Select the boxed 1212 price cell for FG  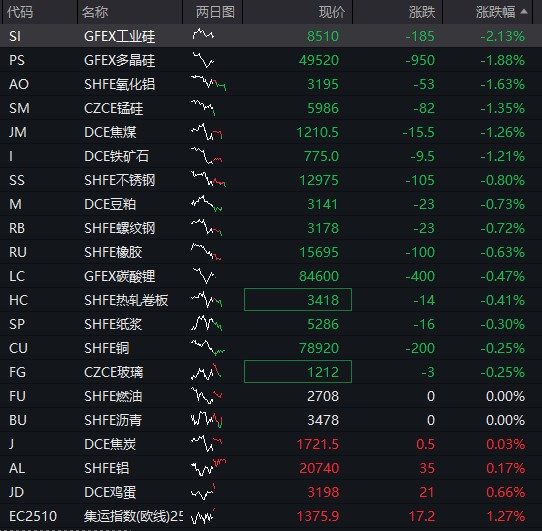[x=298, y=372]
